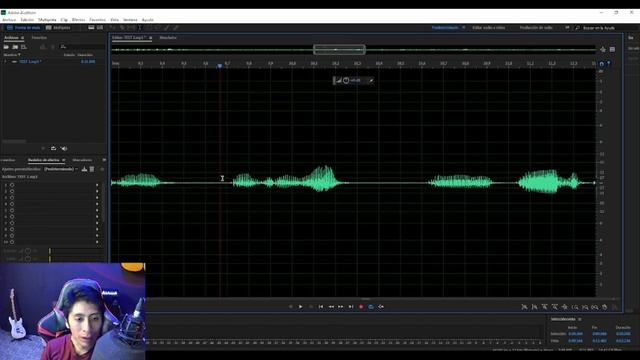Open effect slot 5 dropdown arrow

(97, 211)
